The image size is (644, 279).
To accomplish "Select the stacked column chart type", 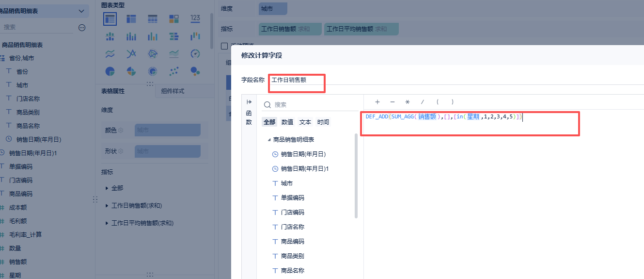I will pyautogui.click(x=131, y=36).
